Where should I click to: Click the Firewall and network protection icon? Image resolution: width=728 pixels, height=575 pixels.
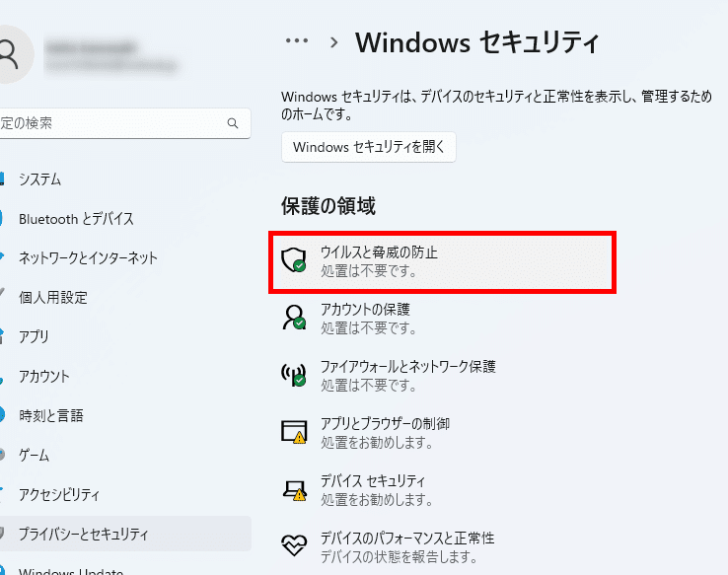[x=294, y=375]
